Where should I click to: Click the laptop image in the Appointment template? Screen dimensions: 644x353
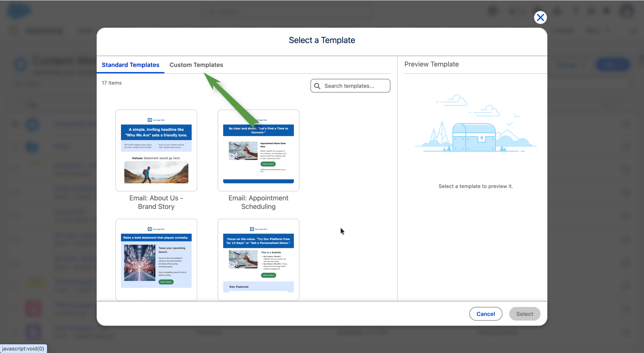point(243,151)
